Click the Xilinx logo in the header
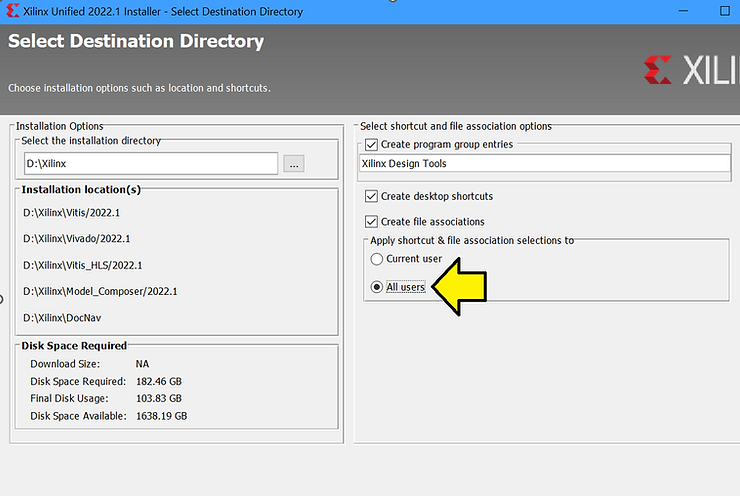This screenshot has height=496, width=740. [692, 70]
